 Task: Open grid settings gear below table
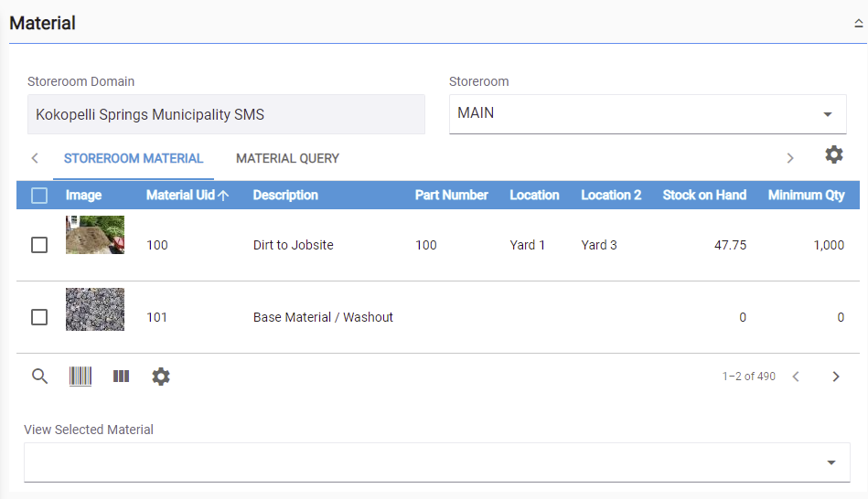(x=161, y=377)
